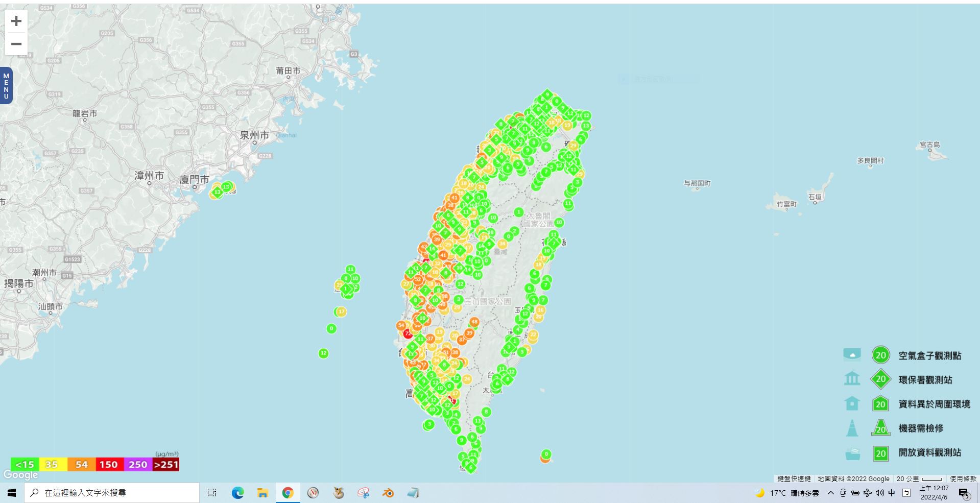Image resolution: width=980 pixels, height=503 pixels.
Task: Click the purple 250 color scale swatch
Action: pos(137,464)
